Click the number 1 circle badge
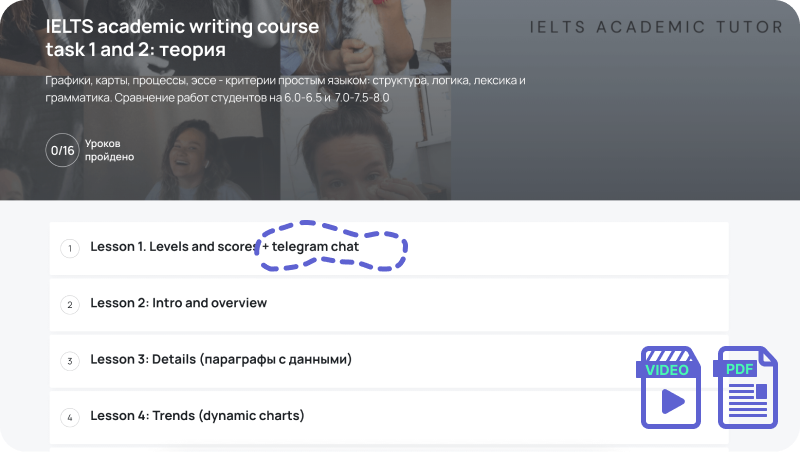This screenshot has height=452, width=800. pyautogui.click(x=69, y=248)
